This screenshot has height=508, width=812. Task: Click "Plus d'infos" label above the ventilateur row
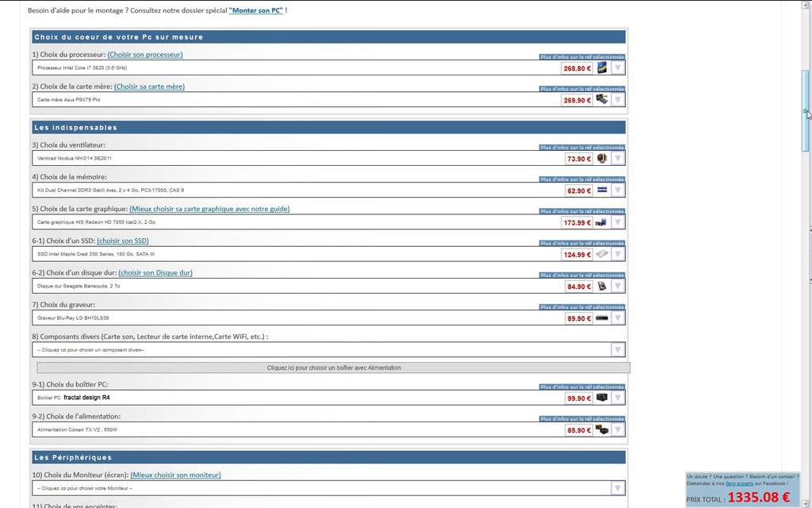point(581,148)
